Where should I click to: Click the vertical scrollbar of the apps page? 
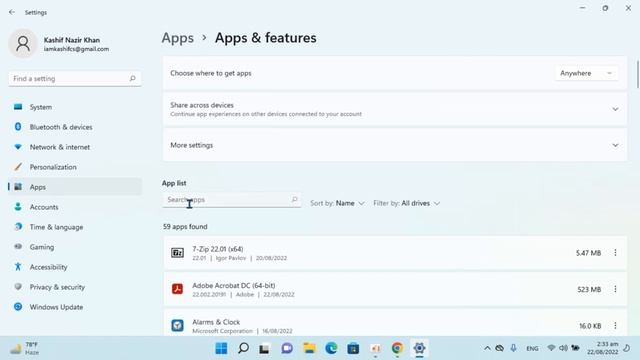[638, 73]
